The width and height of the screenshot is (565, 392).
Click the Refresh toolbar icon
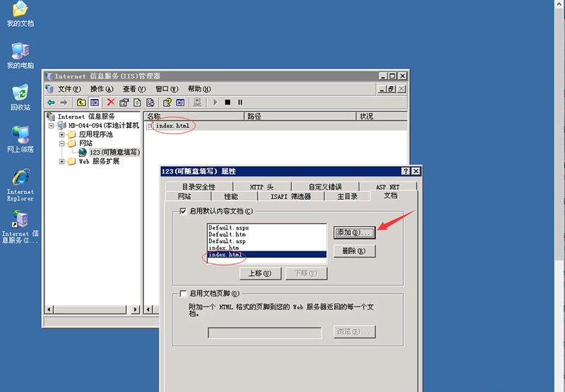[138, 102]
